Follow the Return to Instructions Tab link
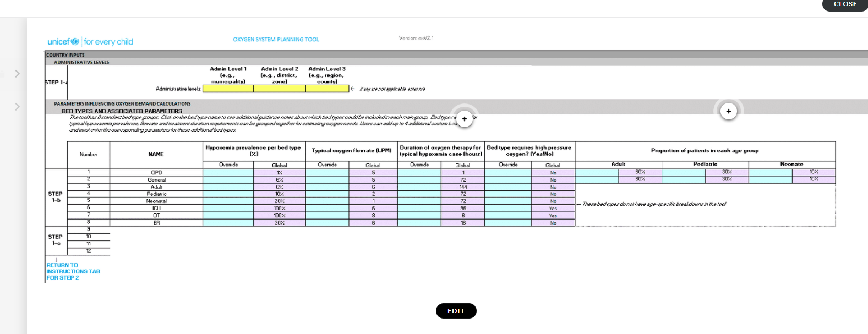Screen dimensions: 868x334 click(73, 271)
